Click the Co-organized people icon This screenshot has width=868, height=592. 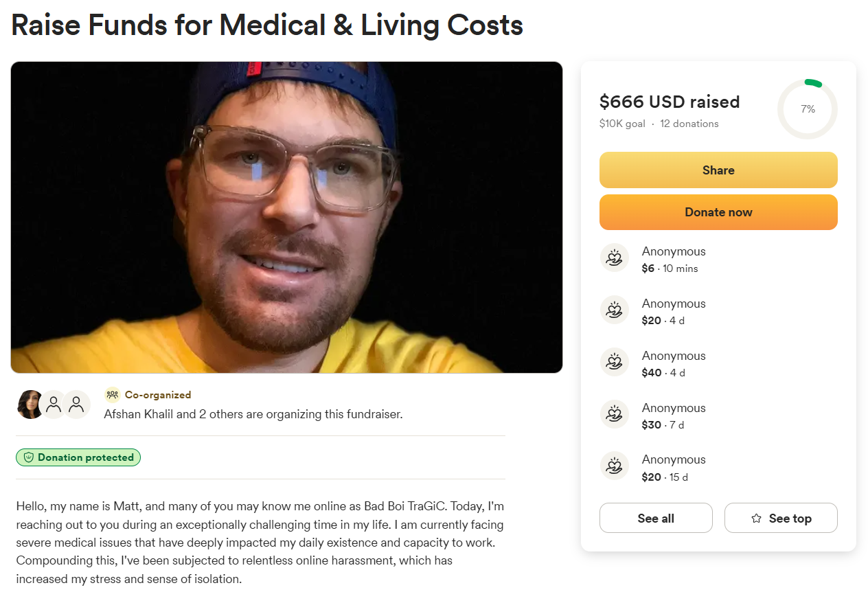coord(113,395)
